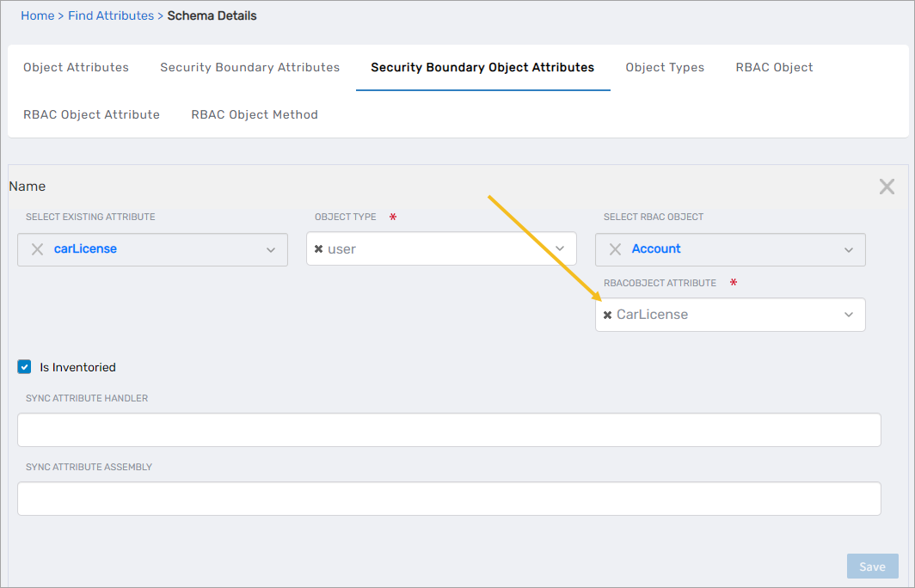Viewport: 915px width, 588px height.
Task: Expand the Select Existing Attribute dropdown
Action: pos(271,250)
